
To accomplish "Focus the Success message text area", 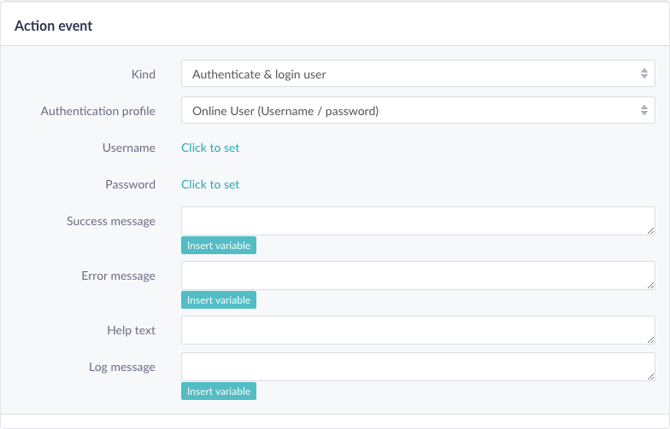I will click(418, 221).
